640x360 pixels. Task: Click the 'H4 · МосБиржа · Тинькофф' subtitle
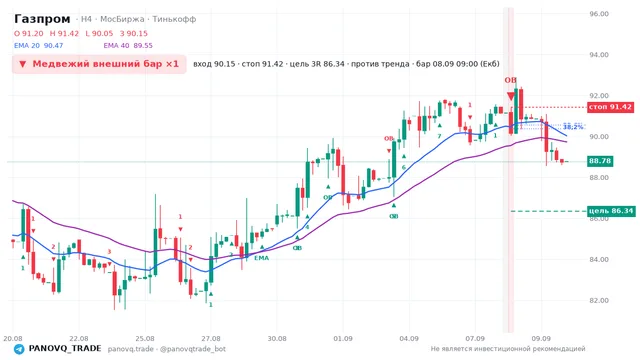click(x=138, y=19)
